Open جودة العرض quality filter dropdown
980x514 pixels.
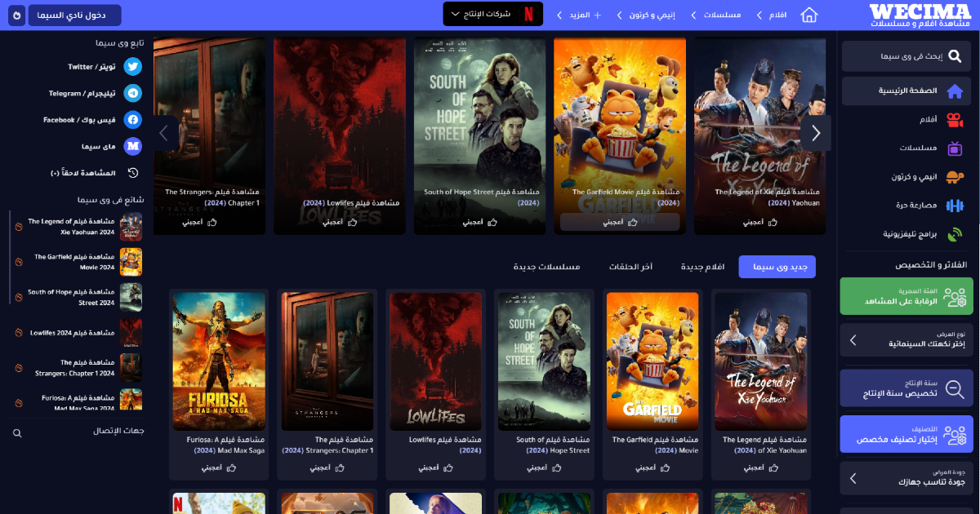coord(906,478)
